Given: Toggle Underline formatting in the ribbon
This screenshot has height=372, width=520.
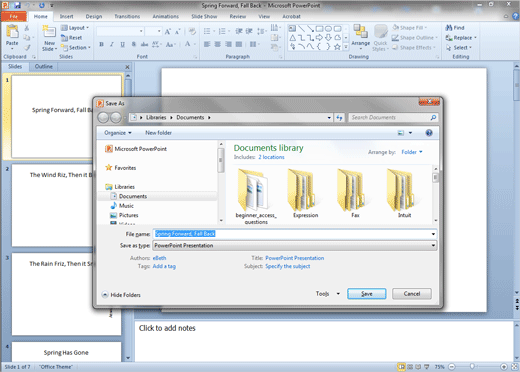Looking at the screenshot, I should tap(123, 44).
